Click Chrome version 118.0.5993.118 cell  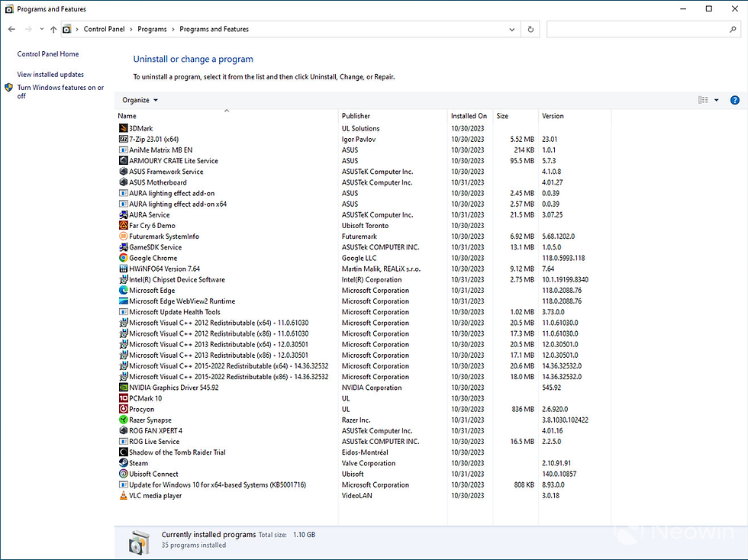tap(563, 258)
